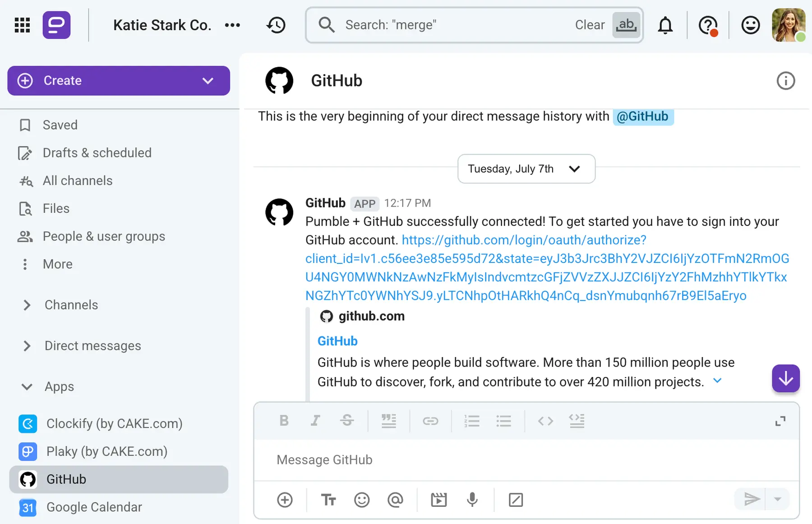Viewport: 812px width, 524px height.
Task: Send the message
Action: click(x=751, y=499)
